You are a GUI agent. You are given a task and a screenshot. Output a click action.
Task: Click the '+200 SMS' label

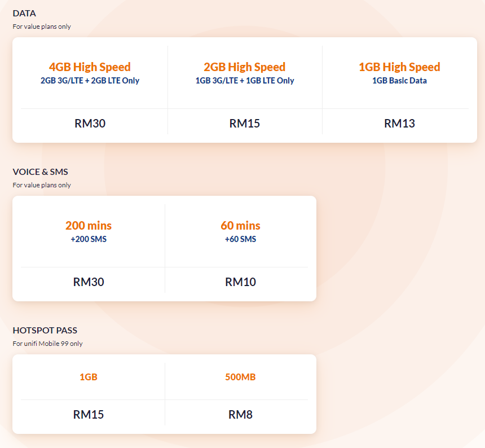pos(89,239)
